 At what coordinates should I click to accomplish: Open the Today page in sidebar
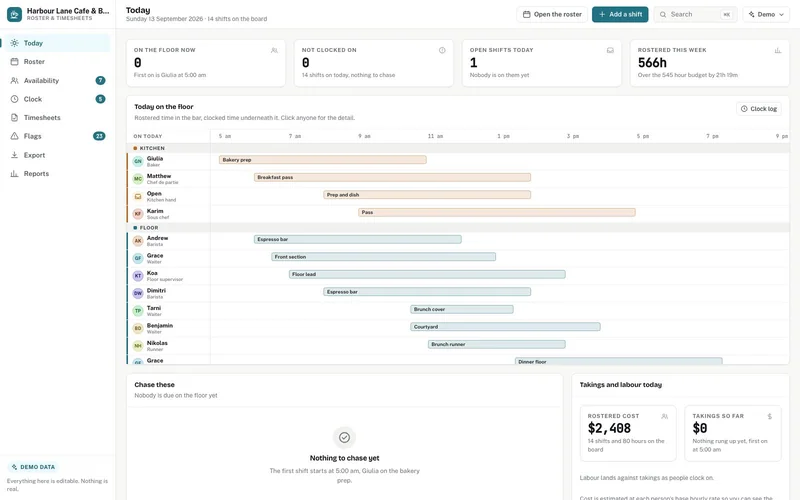coord(58,43)
